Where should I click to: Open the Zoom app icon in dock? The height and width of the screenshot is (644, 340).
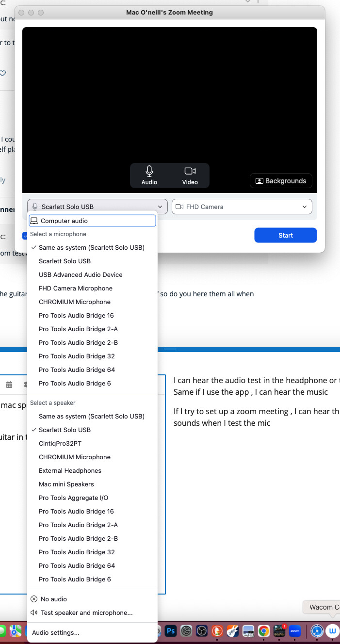coord(294,631)
